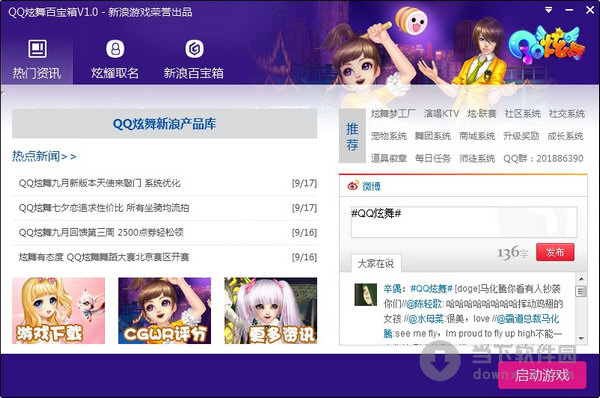
Task: Open the 热点新闻>> link
Action: pyautogui.click(x=44, y=156)
